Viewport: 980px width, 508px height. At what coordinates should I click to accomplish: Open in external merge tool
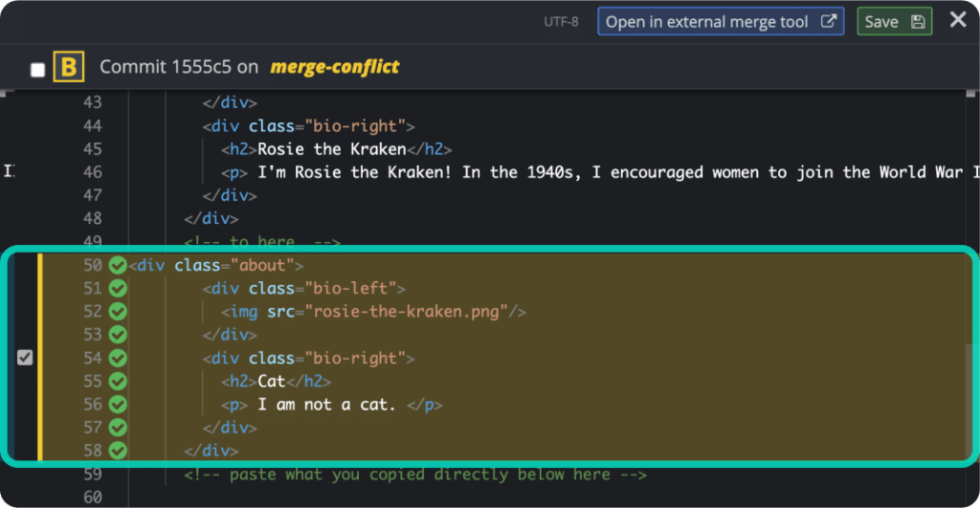coord(721,22)
